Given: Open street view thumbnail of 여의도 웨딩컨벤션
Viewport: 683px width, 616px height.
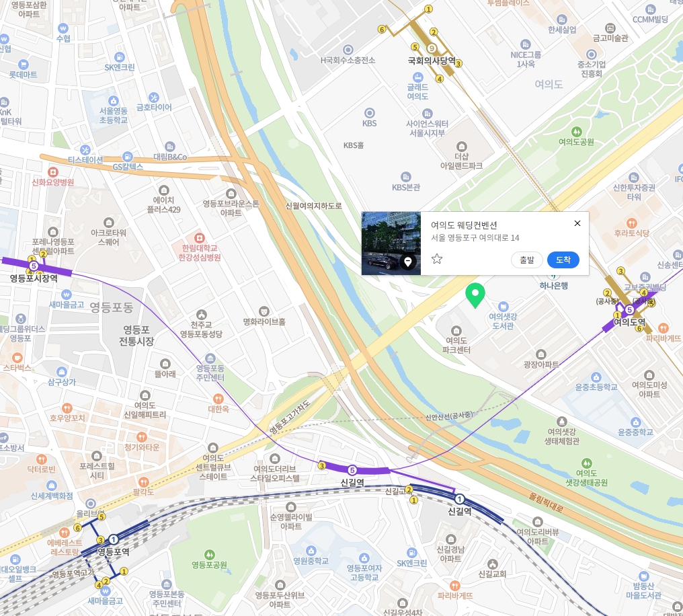Looking at the screenshot, I should click(x=391, y=243).
